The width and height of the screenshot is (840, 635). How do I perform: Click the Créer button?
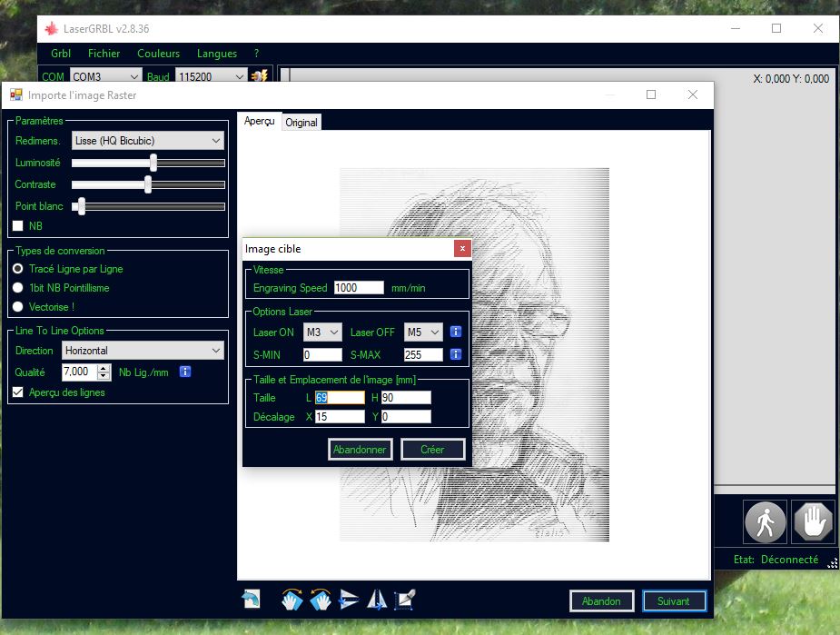(433, 450)
